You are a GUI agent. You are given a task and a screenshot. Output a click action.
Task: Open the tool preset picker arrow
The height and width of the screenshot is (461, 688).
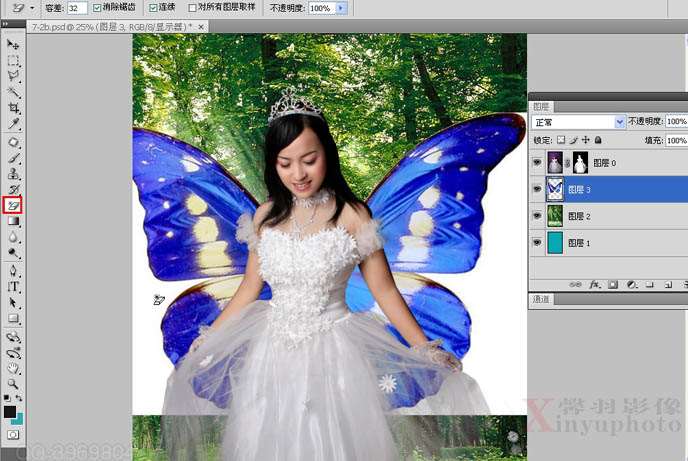coord(31,8)
